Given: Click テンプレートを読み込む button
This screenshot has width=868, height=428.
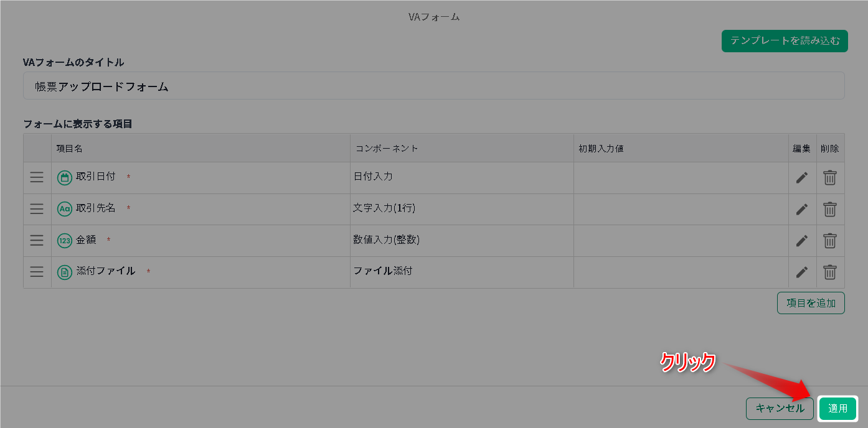Looking at the screenshot, I should click(x=785, y=40).
